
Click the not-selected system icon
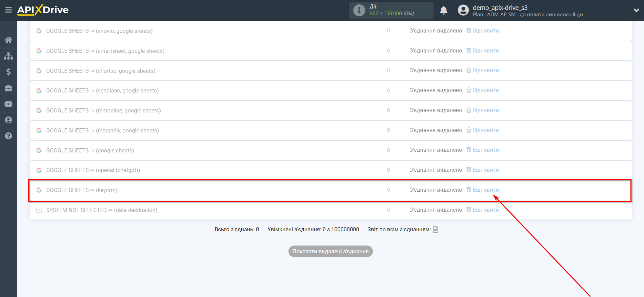(x=39, y=210)
